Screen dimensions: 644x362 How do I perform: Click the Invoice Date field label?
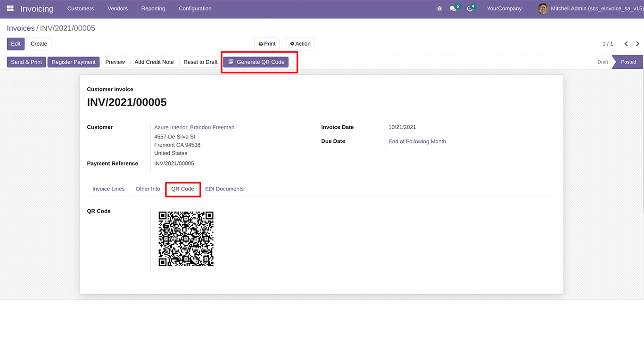(x=338, y=127)
